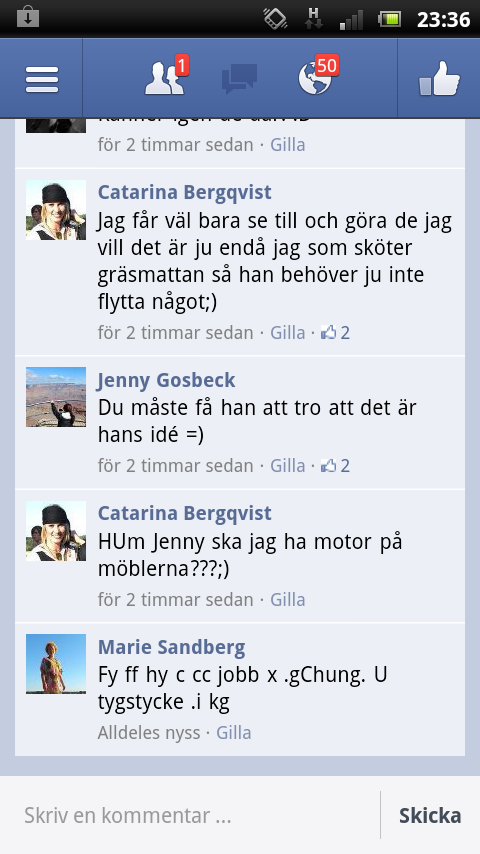The image size is (480, 854).
Task: Send the comment with Skicka button
Action: 430,815
